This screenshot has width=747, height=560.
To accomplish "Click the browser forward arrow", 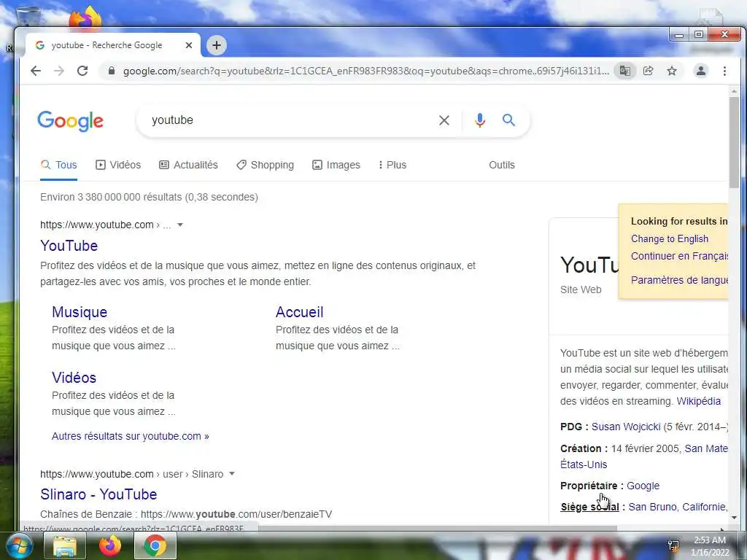I will pos(58,71).
